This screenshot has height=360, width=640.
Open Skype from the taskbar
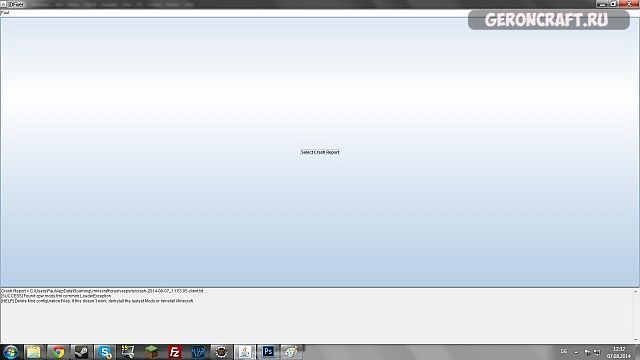coord(105,352)
